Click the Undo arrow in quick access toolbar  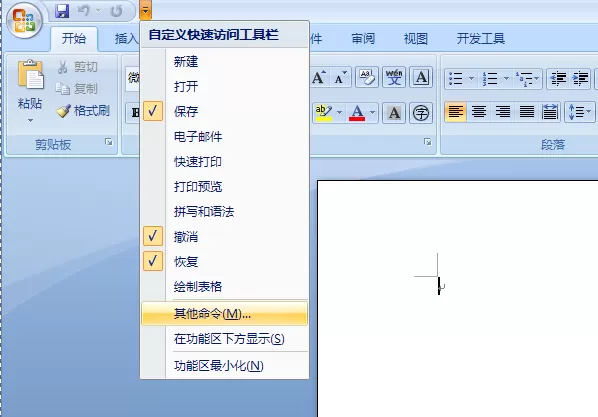point(84,11)
